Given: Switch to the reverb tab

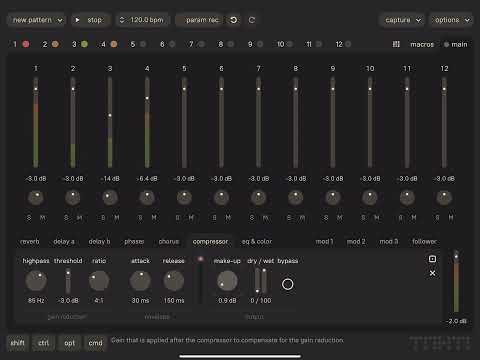Looking at the screenshot, I should 30,241.
